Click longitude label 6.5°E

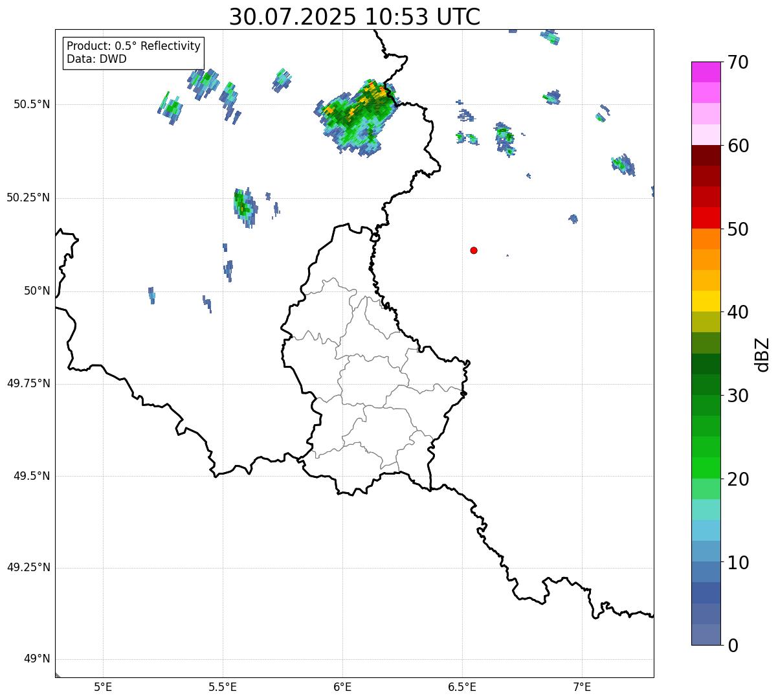462,687
